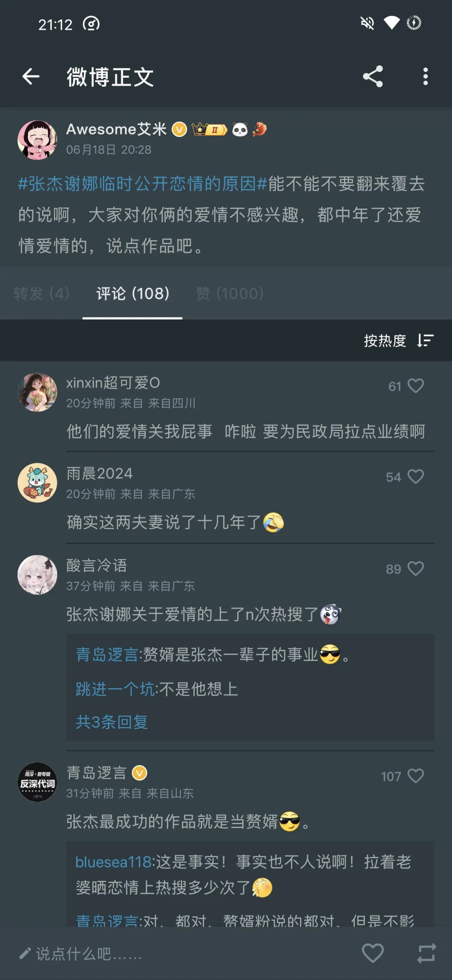Like 雨晨2024's comment with 54 likes
The width and height of the screenshot is (452, 980).
coord(416,477)
